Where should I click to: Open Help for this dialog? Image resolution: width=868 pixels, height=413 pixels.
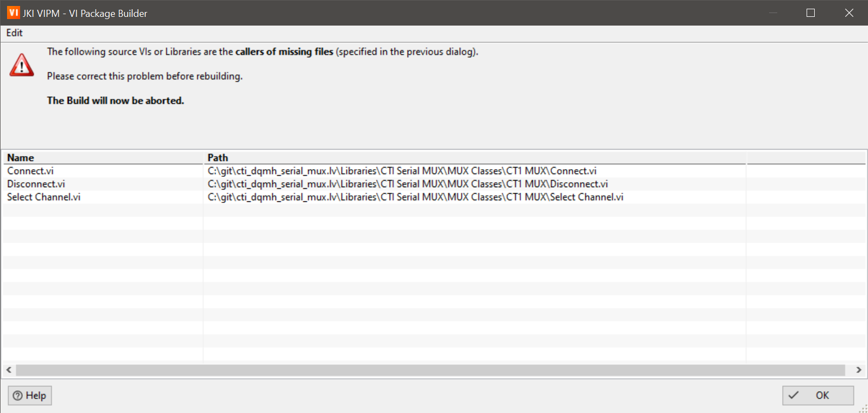(x=29, y=396)
